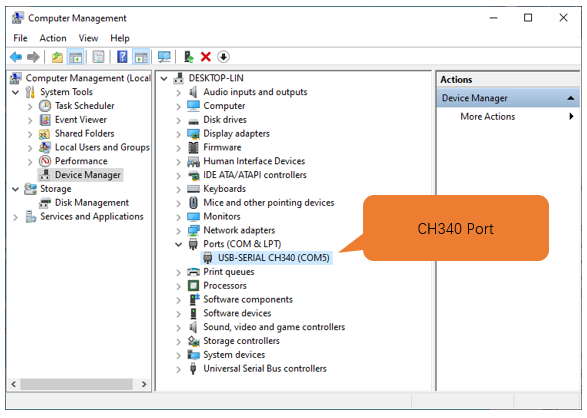Toggle Show/Hide Console Tree toolbar icon
The width and height of the screenshot is (587, 418).
(75, 57)
